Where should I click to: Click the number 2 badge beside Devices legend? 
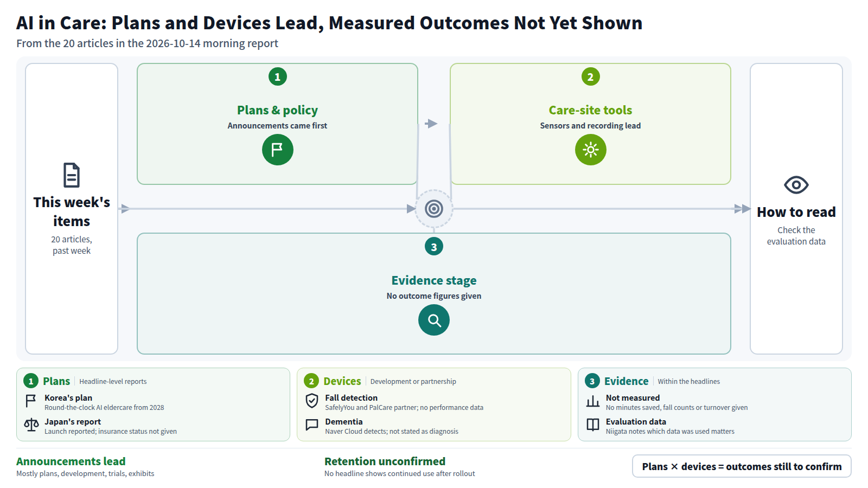(x=311, y=381)
